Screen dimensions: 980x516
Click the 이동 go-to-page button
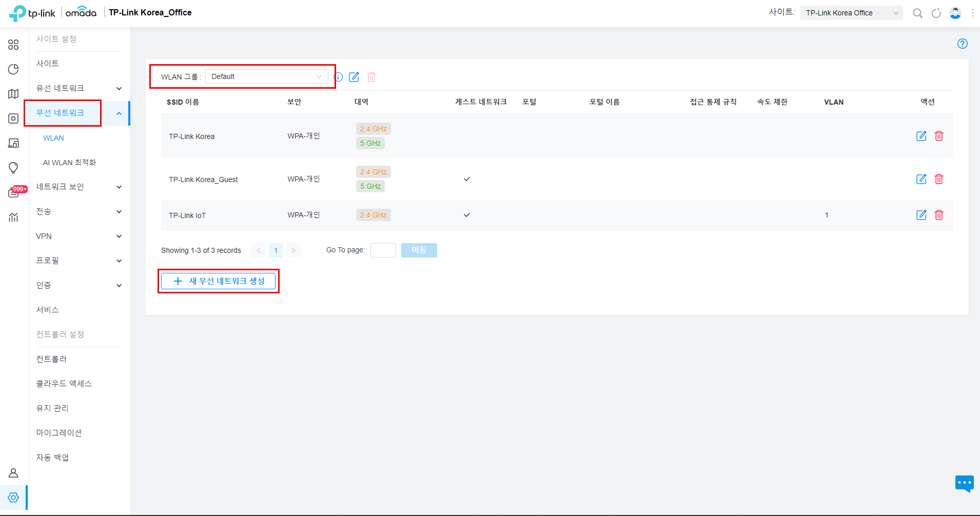(419, 250)
